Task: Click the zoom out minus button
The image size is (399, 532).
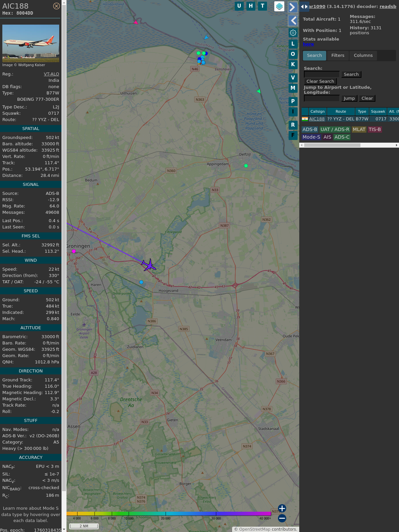Action: click(x=282, y=518)
